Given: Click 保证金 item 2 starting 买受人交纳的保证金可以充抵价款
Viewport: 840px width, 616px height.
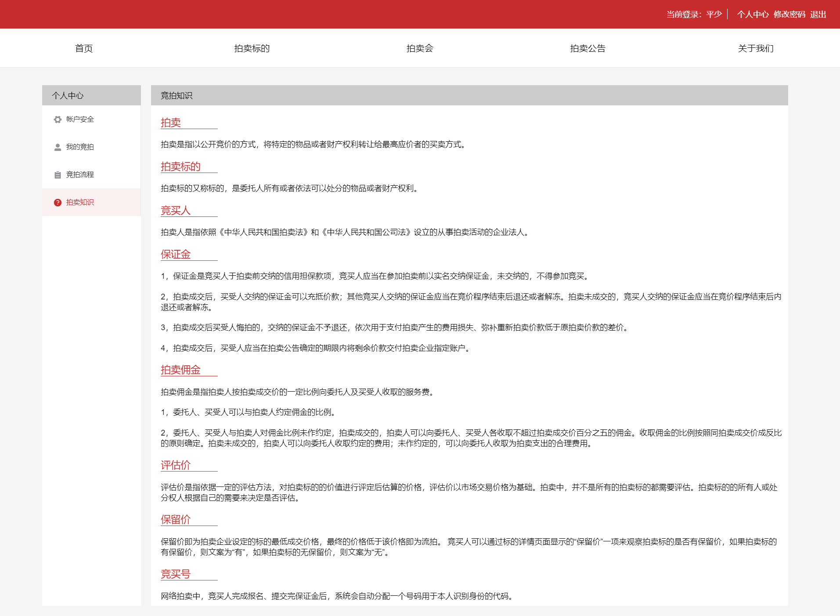Looking at the screenshot, I should point(471,302).
